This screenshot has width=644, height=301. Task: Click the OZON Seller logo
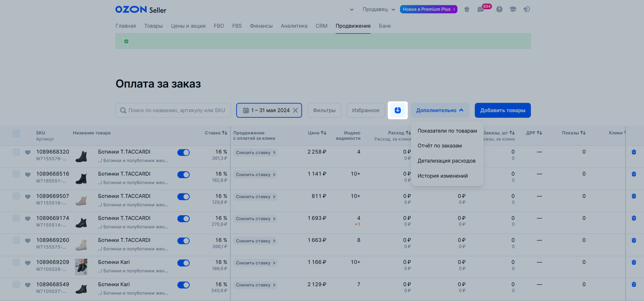[x=141, y=9]
